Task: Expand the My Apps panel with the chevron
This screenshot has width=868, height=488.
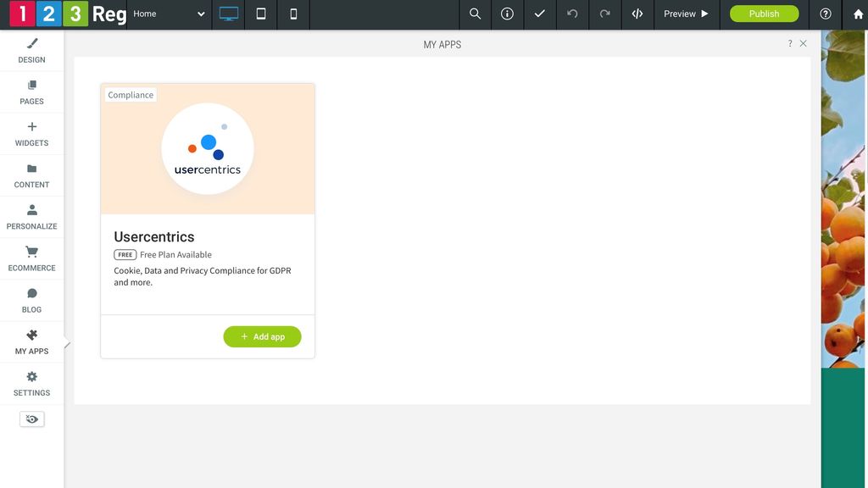Action: pos(68,345)
